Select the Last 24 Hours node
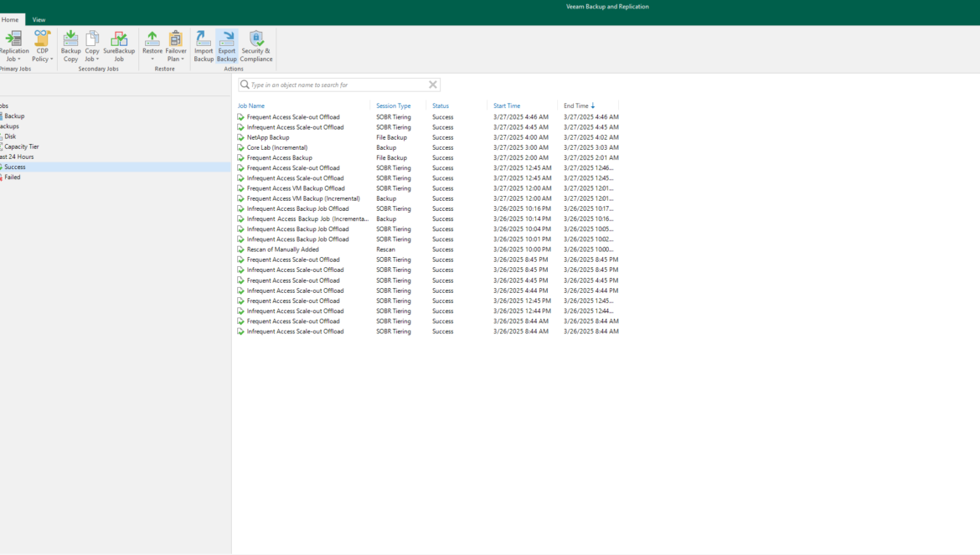The height and width of the screenshot is (555, 980). click(17, 157)
